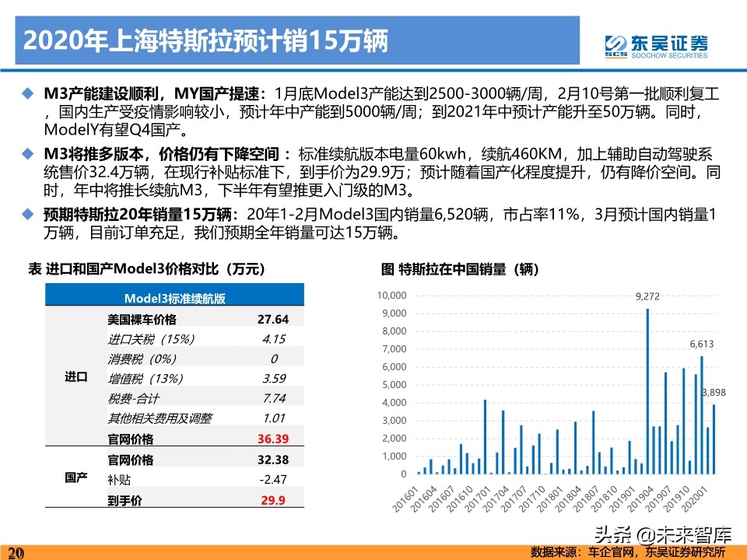Click the tallest bar, labeled 9,272
The height and width of the screenshot is (560, 747).
click(647, 391)
